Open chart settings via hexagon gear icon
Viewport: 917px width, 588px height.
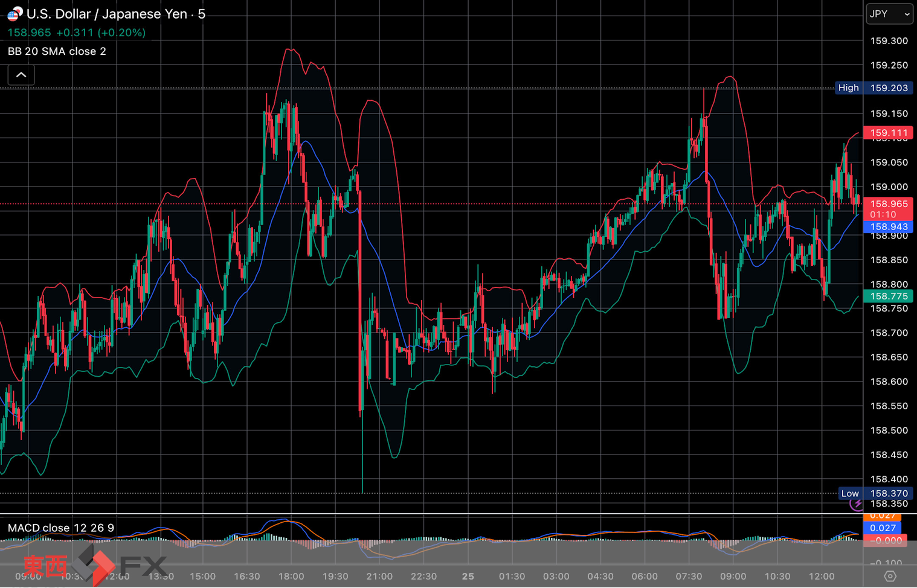point(890,576)
